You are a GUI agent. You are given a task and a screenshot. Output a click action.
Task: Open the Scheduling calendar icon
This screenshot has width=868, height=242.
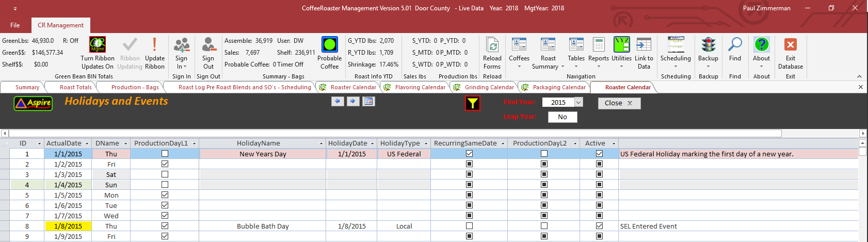tap(676, 44)
